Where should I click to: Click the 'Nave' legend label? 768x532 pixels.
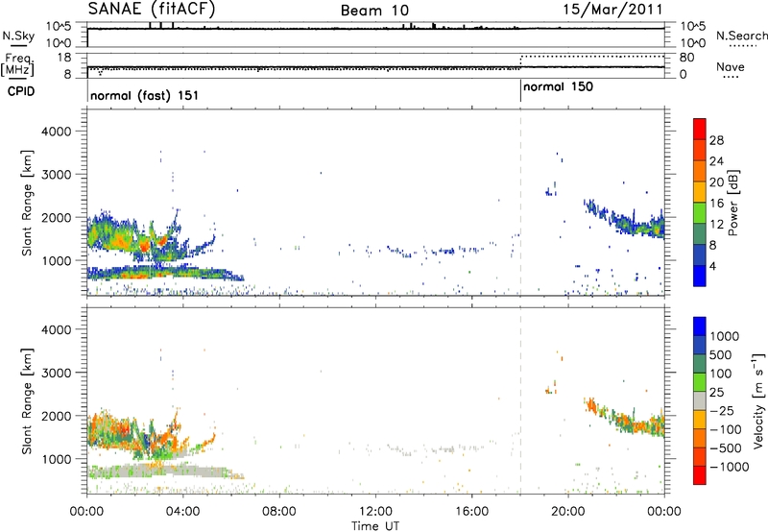(x=731, y=67)
